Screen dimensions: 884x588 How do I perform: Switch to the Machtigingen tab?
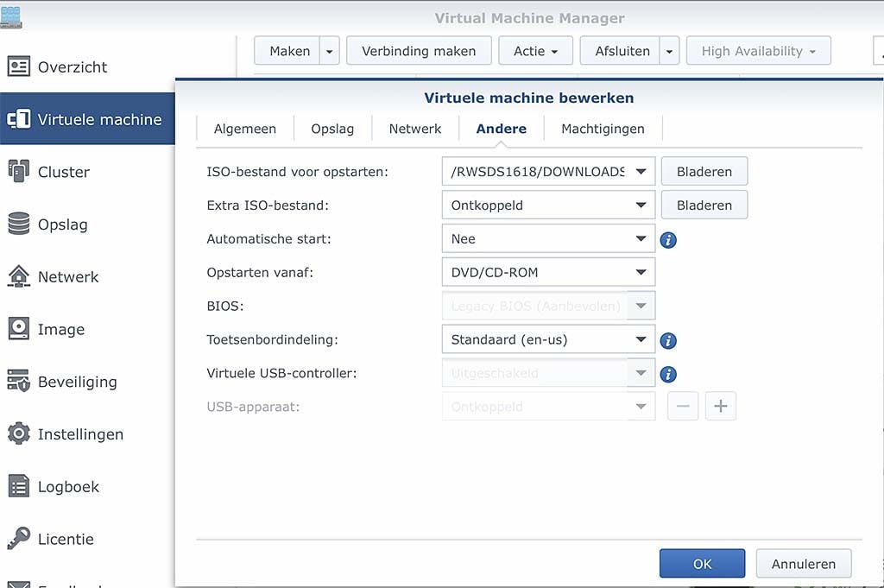(602, 129)
